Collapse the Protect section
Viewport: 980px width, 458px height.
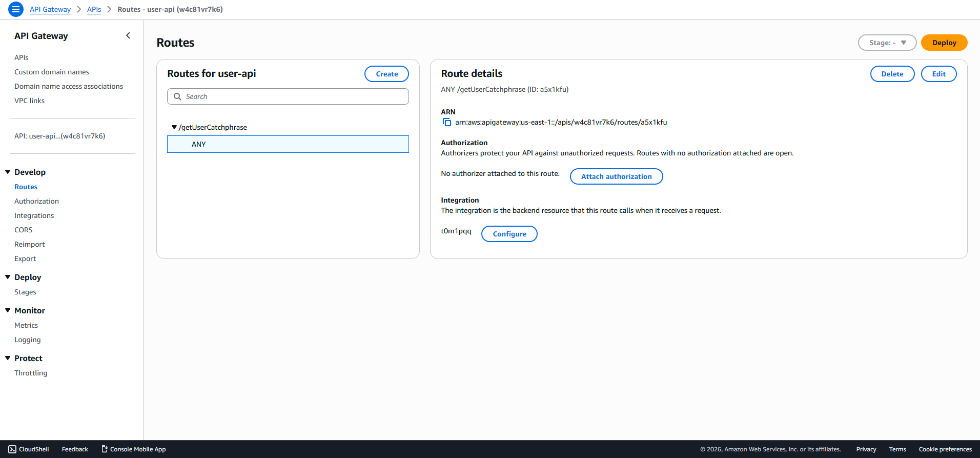pos(8,358)
